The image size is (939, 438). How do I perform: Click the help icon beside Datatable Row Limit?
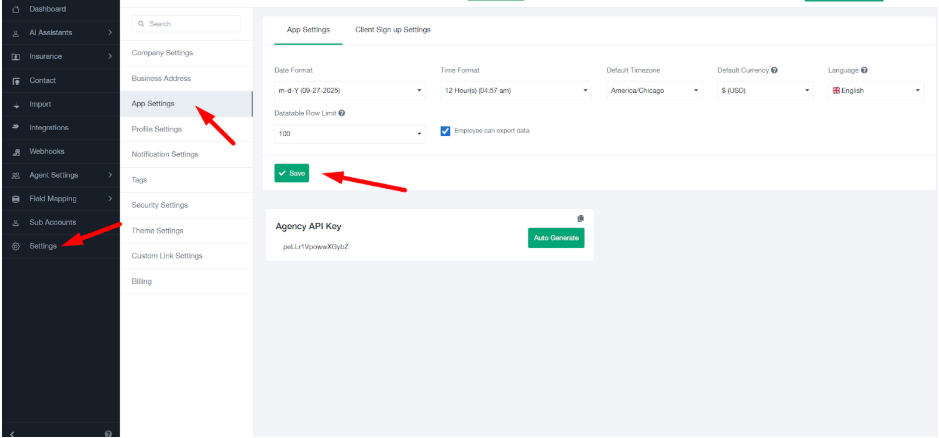pos(342,113)
